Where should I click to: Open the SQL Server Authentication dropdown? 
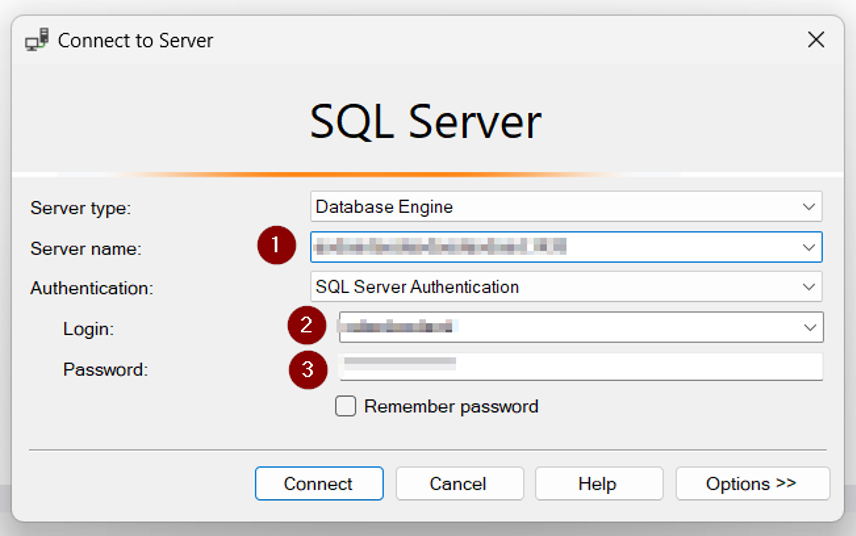[x=566, y=287]
